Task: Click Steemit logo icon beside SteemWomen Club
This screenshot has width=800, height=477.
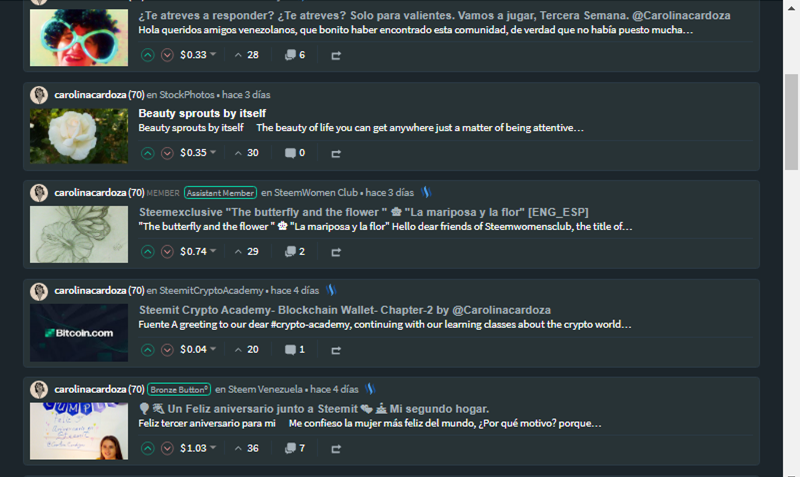Action: [x=426, y=192]
